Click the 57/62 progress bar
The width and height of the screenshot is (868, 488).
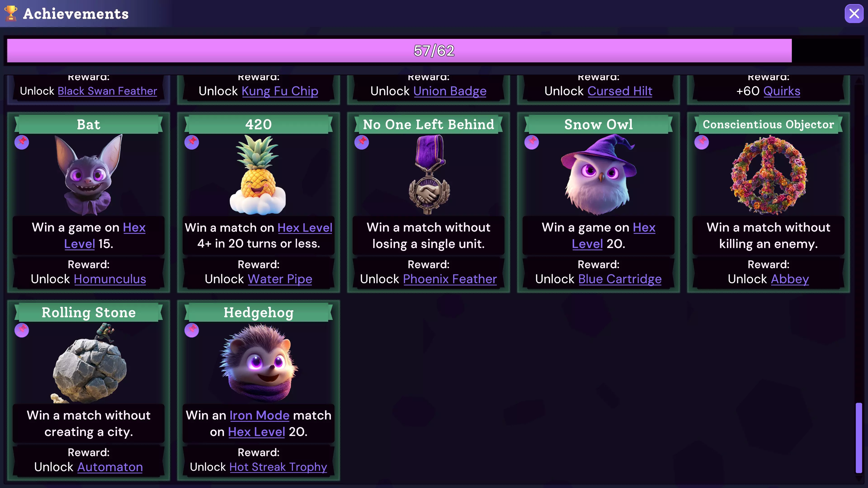pos(434,51)
